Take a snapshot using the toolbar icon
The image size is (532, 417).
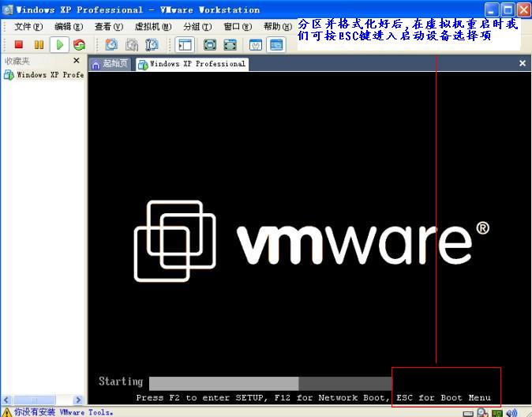click(111, 45)
